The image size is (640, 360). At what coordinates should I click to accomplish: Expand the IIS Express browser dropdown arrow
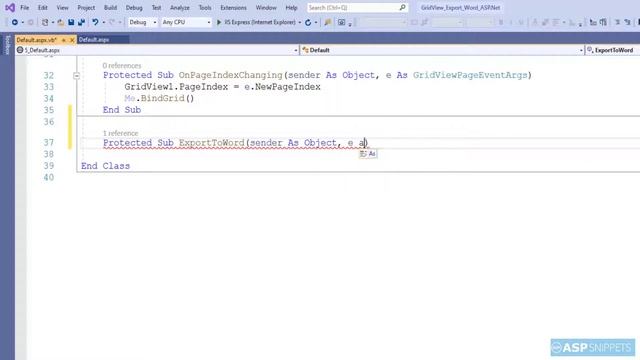[x=300, y=22]
